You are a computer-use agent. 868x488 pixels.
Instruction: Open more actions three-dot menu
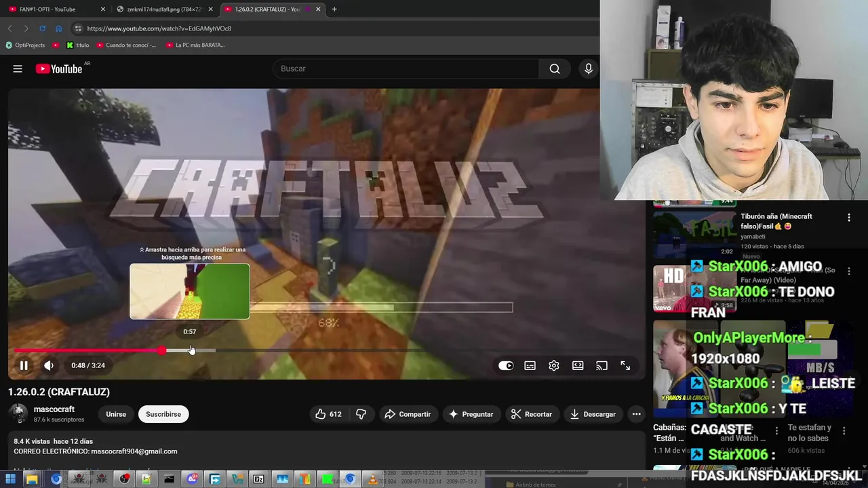point(636,414)
